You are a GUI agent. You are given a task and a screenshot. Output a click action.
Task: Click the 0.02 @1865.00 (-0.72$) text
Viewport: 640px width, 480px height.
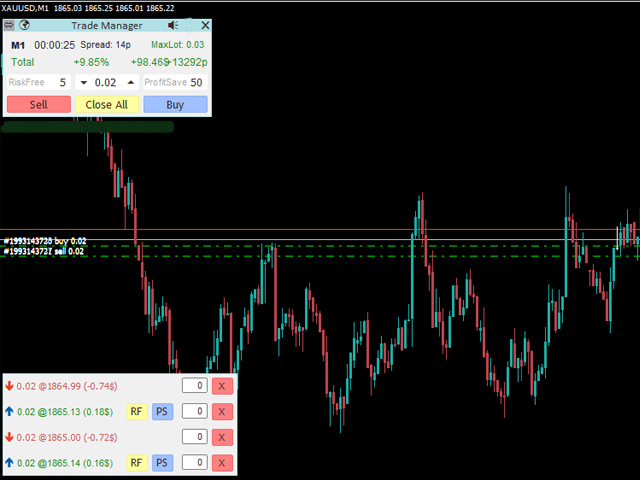pyautogui.click(x=67, y=438)
